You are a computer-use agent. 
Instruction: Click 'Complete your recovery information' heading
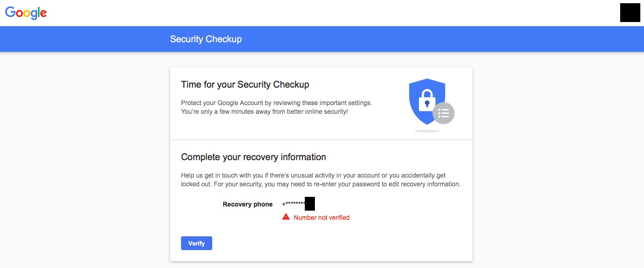[x=253, y=157]
